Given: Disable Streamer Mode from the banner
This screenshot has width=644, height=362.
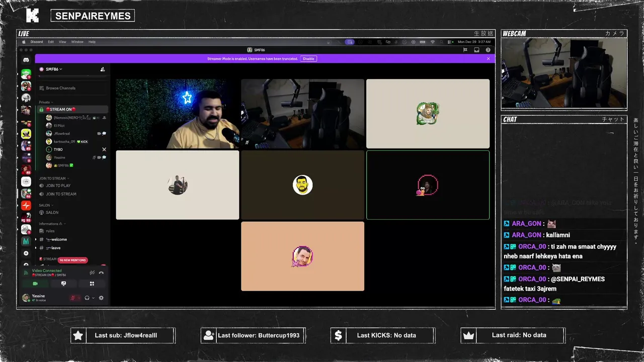Looking at the screenshot, I should pyautogui.click(x=308, y=59).
